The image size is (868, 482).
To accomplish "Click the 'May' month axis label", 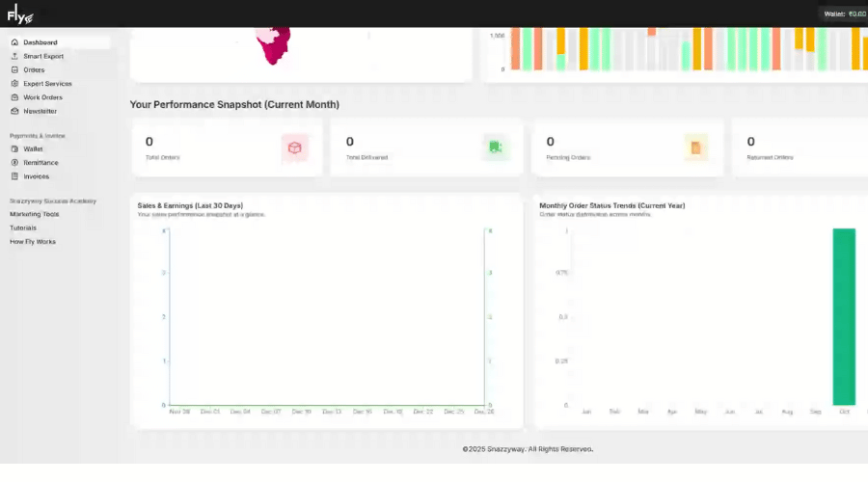I will tap(701, 412).
